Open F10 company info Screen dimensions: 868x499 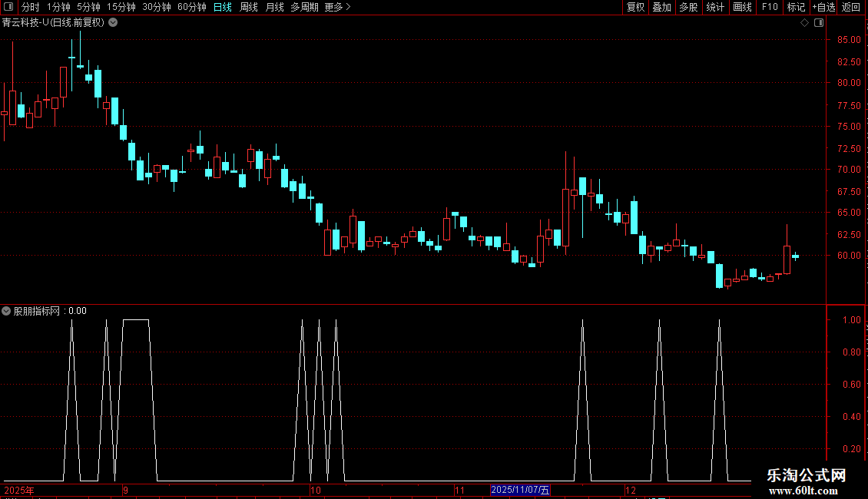[770, 7]
